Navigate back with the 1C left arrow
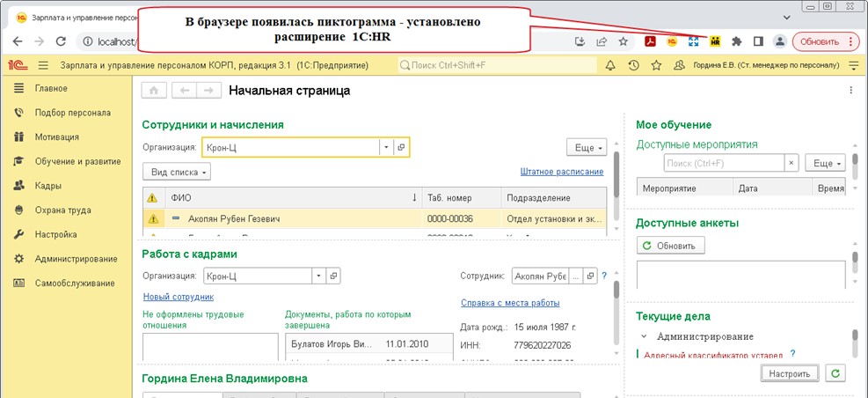The height and width of the screenshot is (398, 868). click(x=185, y=91)
